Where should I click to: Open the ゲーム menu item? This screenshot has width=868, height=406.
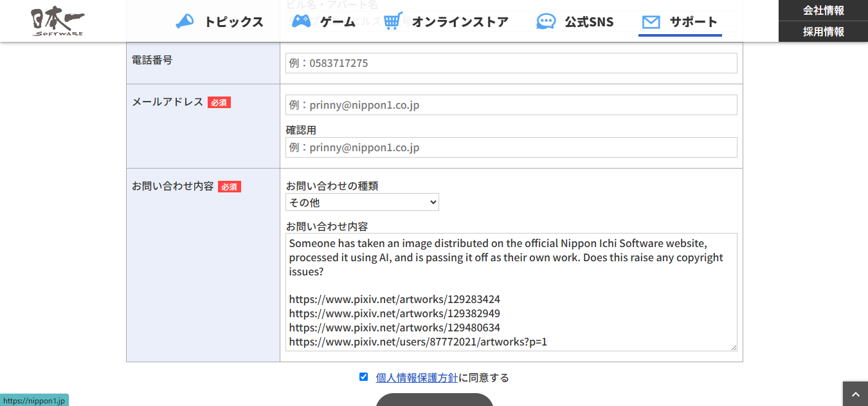click(338, 22)
